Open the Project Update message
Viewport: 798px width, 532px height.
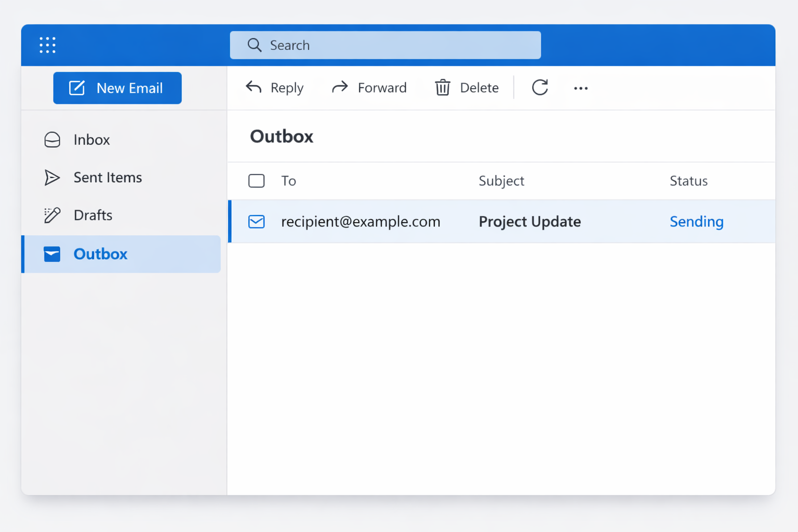pyautogui.click(x=529, y=222)
